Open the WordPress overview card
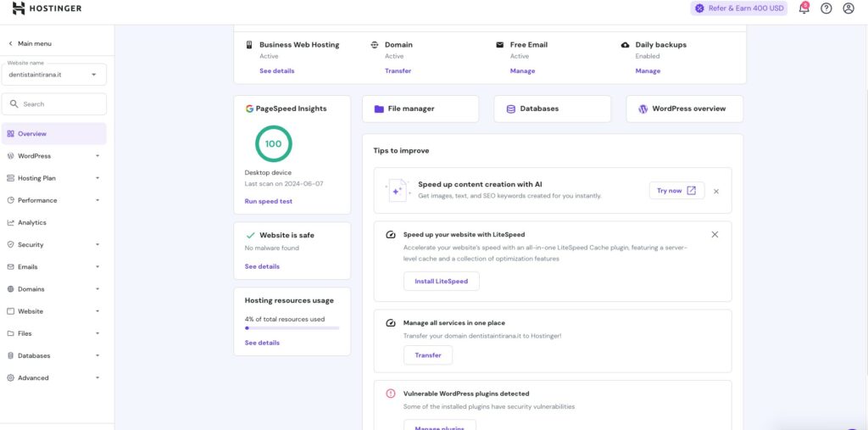This screenshot has height=430, width=868. [x=685, y=109]
